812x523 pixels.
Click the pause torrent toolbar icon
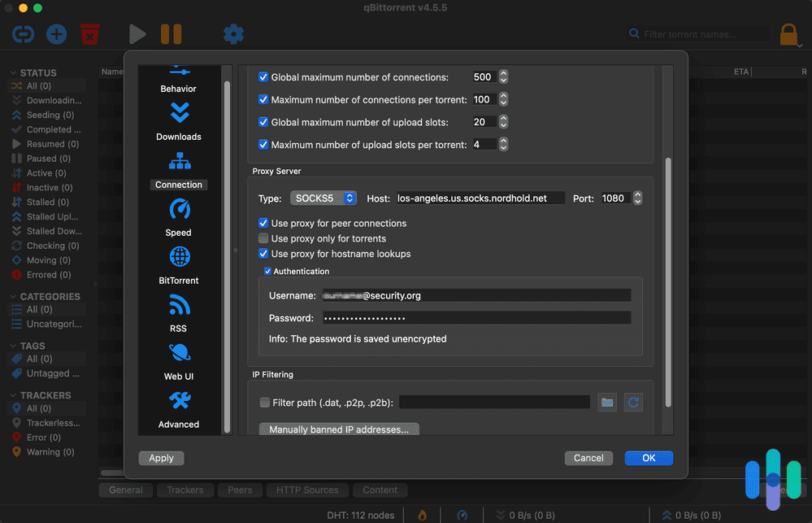click(170, 34)
